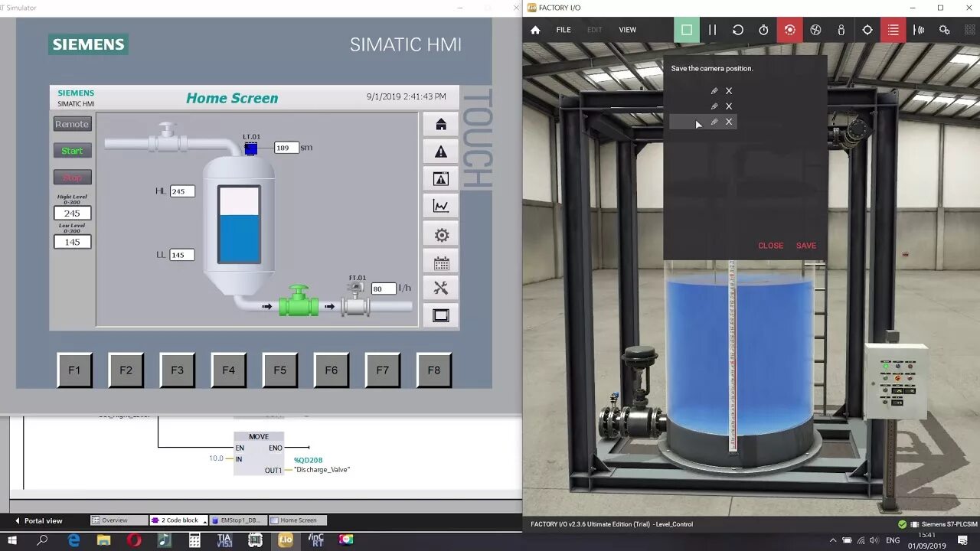Open the HMI calendar schedule icon
Image resolution: width=980 pixels, height=551 pixels.
click(441, 262)
